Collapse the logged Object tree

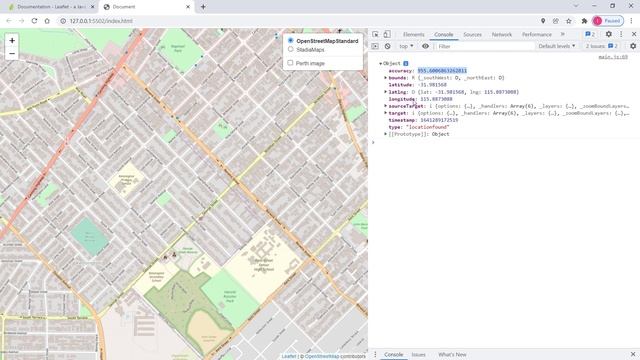pos(380,64)
